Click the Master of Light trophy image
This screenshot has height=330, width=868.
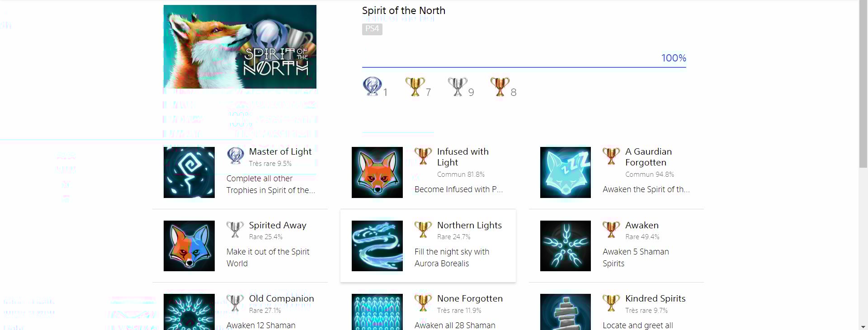tap(189, 172)
